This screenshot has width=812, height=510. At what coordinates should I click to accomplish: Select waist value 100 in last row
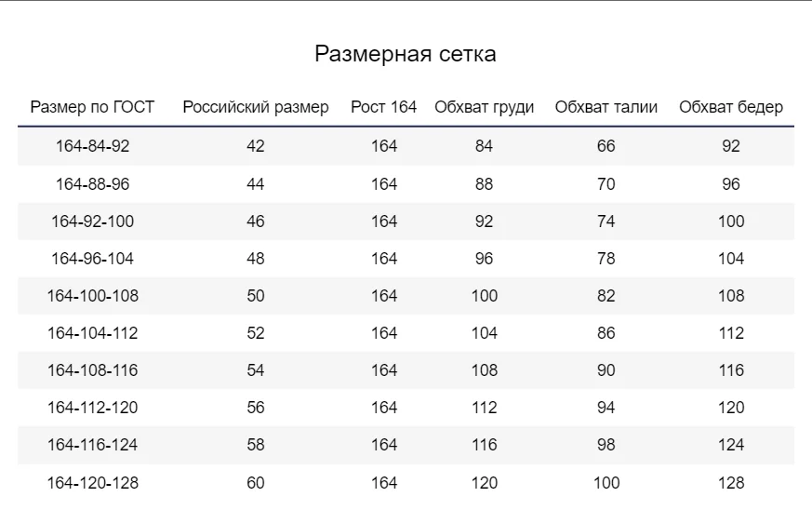(606, 483)
